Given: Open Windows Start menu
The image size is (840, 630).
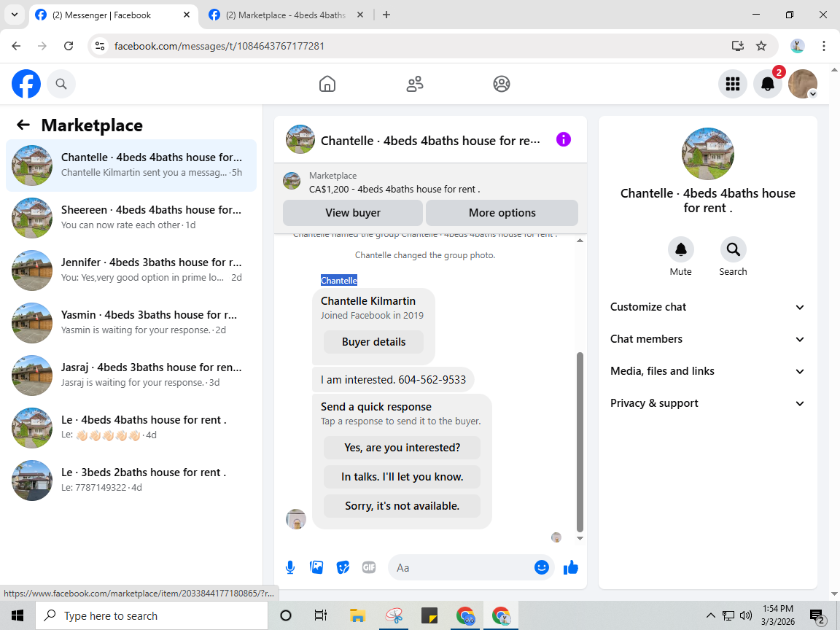Looking at the screenshot, I should click(17, 615).
